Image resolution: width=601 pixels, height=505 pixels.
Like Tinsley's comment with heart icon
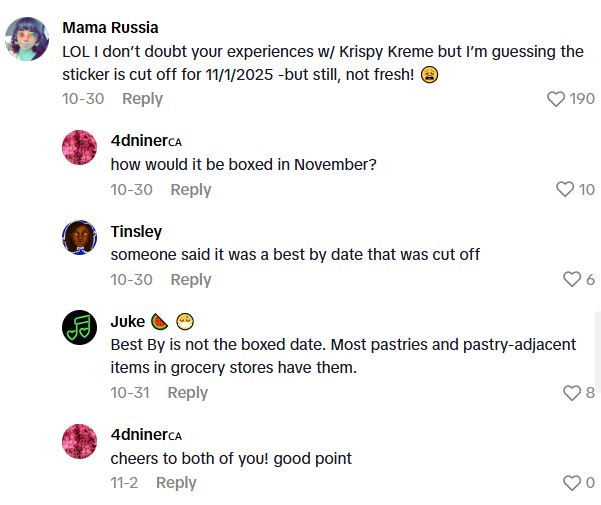[572, 280]
